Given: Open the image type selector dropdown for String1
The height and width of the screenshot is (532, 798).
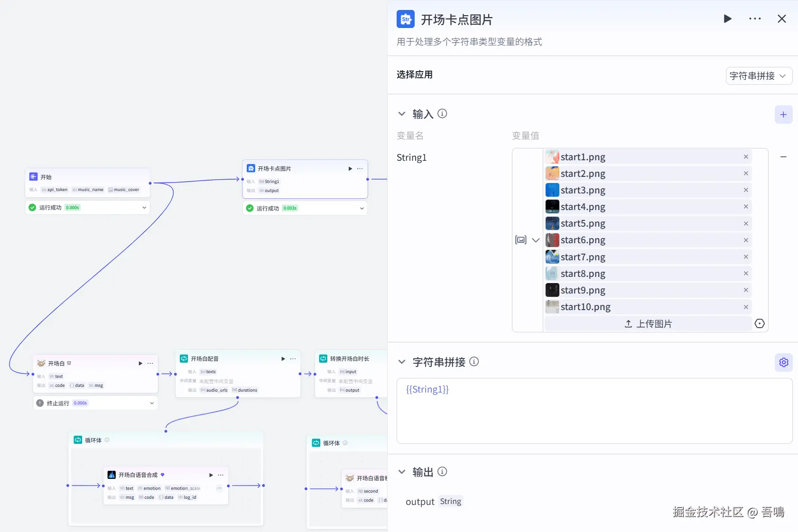Looking at the screenshot, I should 528,240.
